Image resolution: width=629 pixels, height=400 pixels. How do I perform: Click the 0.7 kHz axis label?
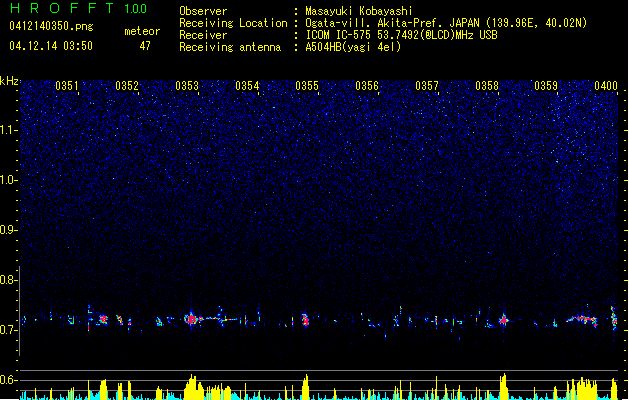(8, 330)
